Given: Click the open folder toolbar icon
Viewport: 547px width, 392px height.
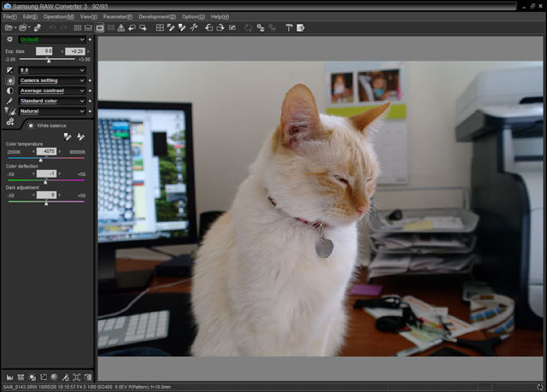Looking at the screenshot, I should pos(9,28).
